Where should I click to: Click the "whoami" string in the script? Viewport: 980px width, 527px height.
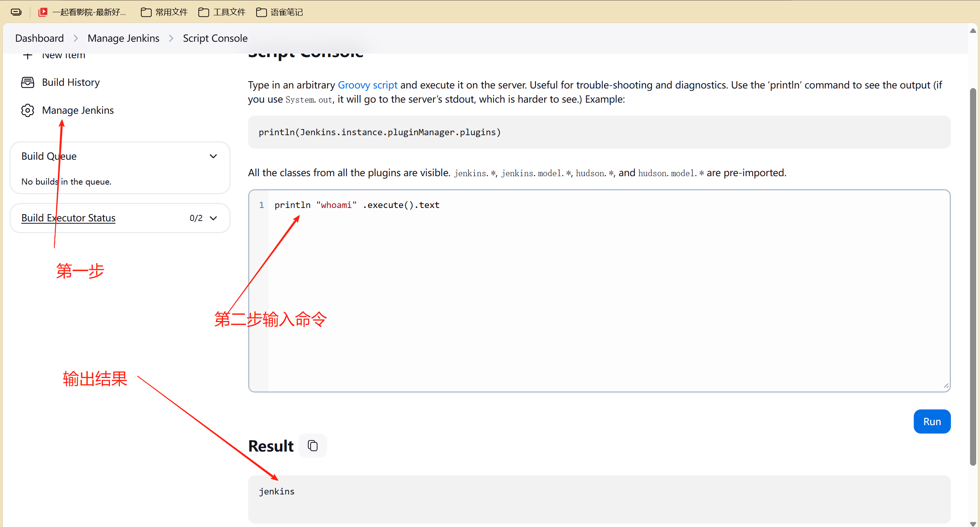click(x=336, y=205)
